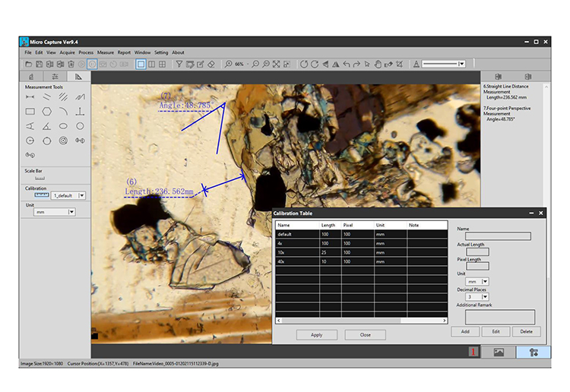The image size is (570, 392).
Task: Click the delete trash icon in toolbar
Action: coord(69,65)
